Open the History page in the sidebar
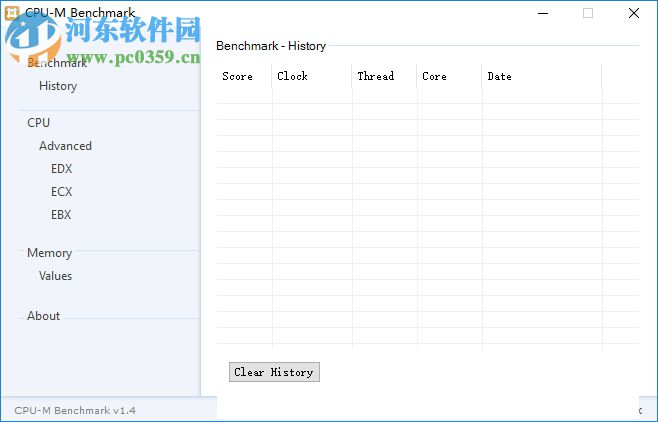The image size is (658, 422). click(58, 86)
